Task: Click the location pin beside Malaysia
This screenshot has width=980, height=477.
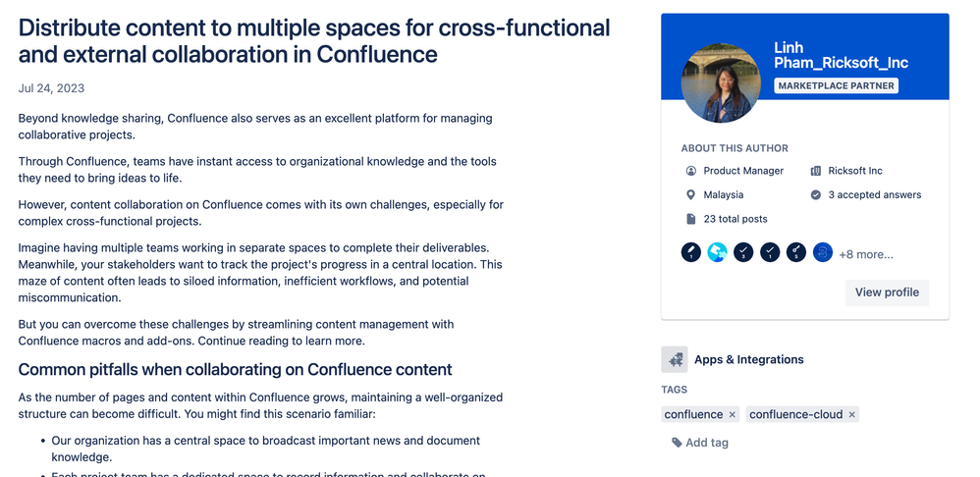Action: pyautogui.click(x=690, y=194)
